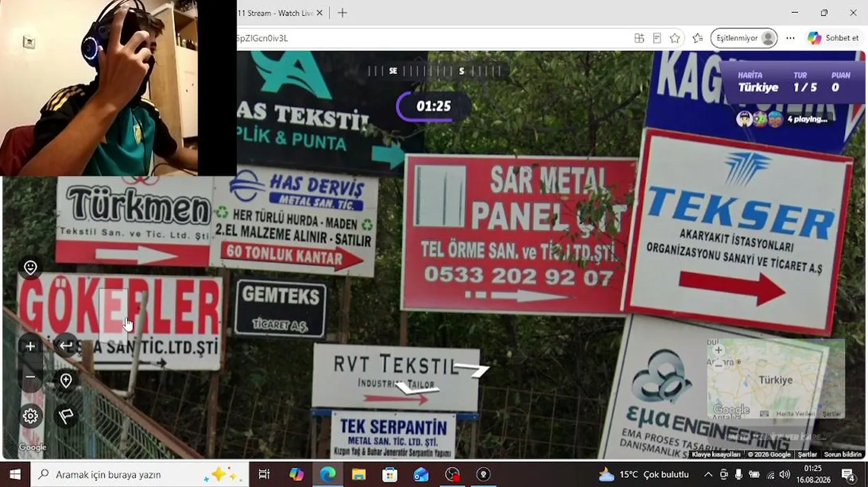
Task: Open game settings gear icon
Action: pos(30,416)
